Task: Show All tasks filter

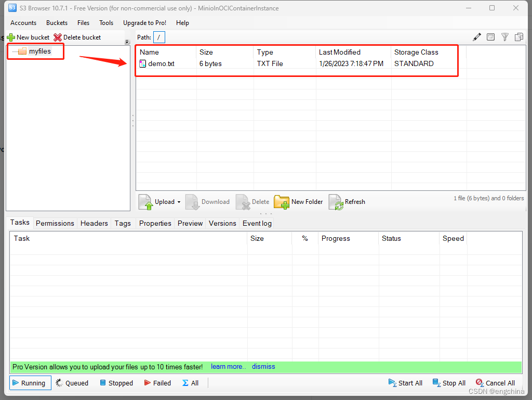Action: pos(190,383)
